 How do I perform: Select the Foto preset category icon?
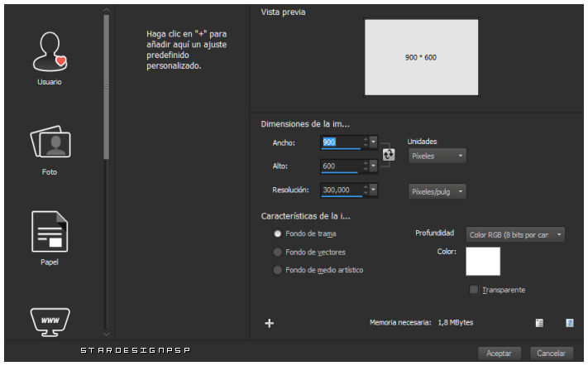click(x=50, y=142)
